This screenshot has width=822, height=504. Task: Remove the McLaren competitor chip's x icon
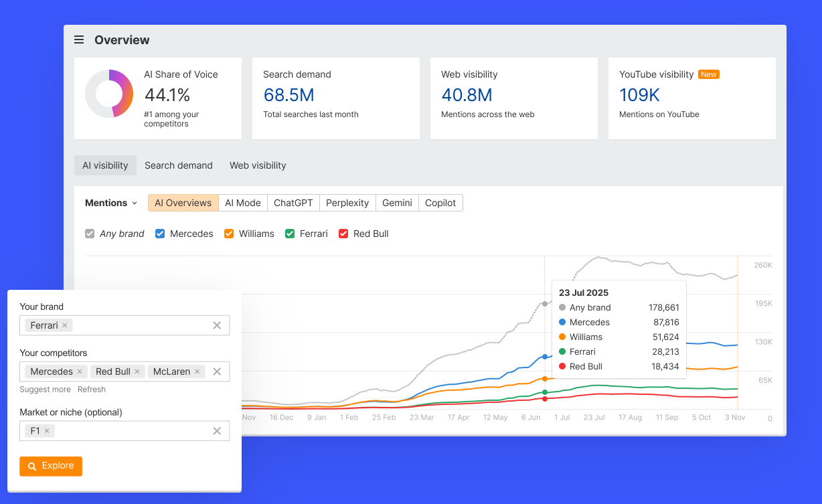197,371
